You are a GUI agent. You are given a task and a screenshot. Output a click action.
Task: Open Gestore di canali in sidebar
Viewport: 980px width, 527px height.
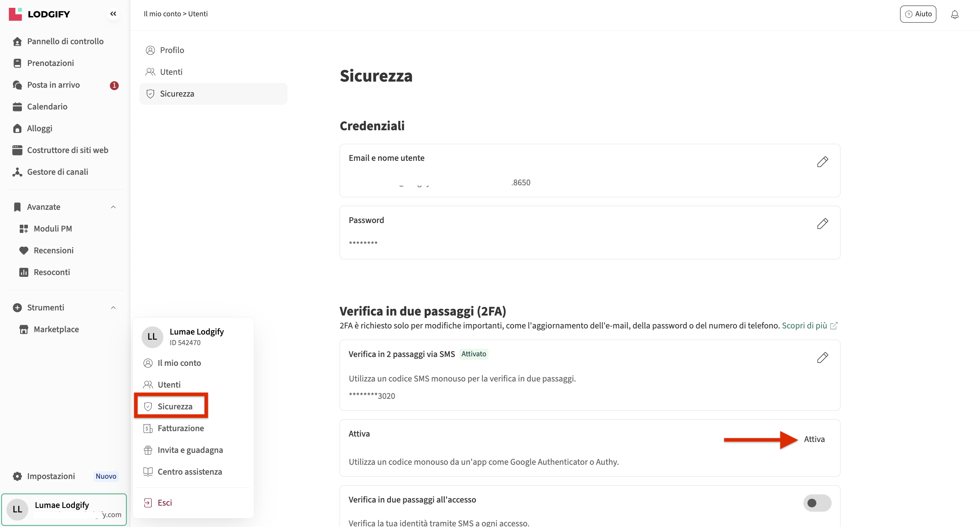coord(58,172)
